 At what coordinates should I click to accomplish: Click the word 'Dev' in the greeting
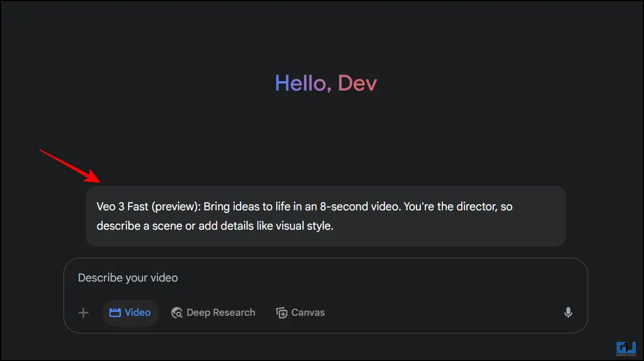357,83
